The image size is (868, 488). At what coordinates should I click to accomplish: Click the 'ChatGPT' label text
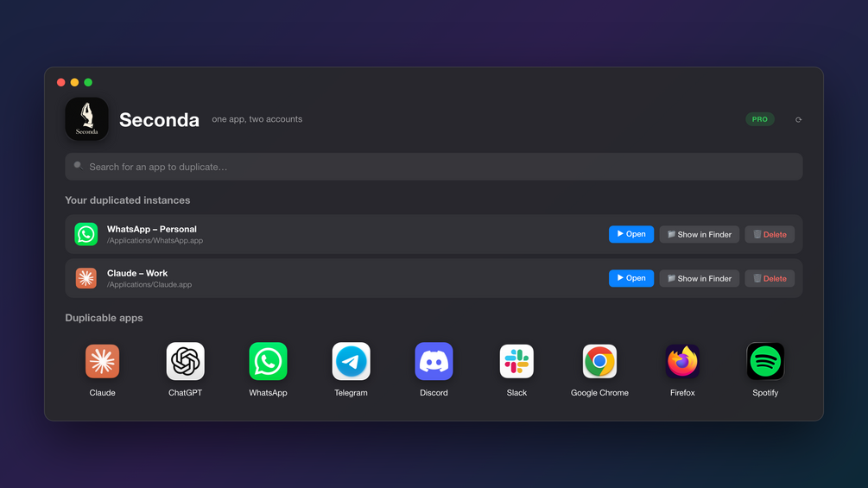185,393
